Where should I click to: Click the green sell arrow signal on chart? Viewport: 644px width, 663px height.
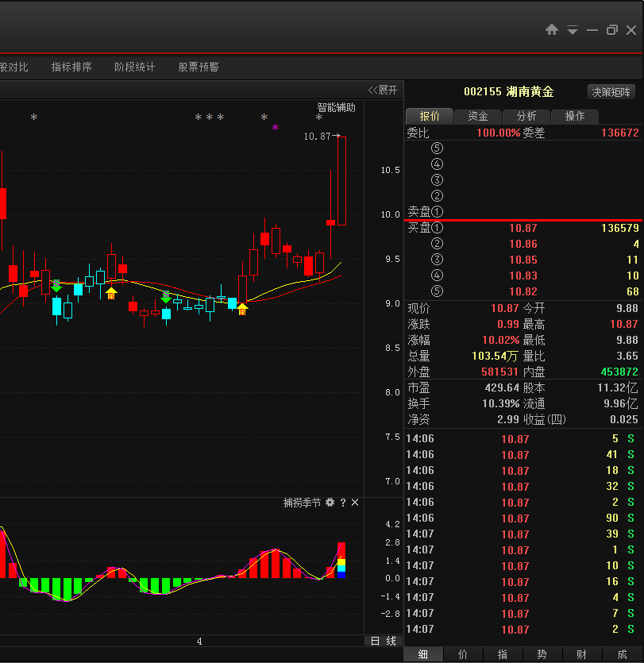[56, 286]
